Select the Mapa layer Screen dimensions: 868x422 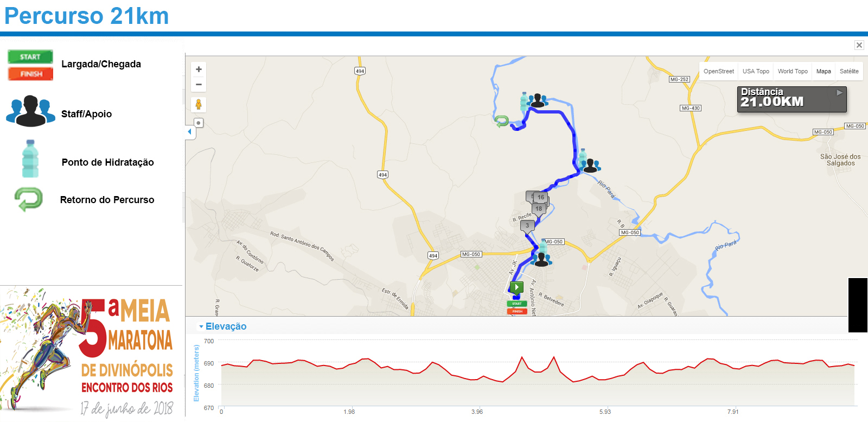(x=824, y=71)
